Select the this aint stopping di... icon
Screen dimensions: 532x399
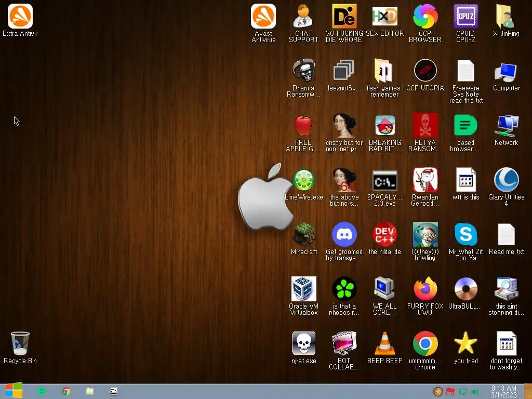point(506,297)
